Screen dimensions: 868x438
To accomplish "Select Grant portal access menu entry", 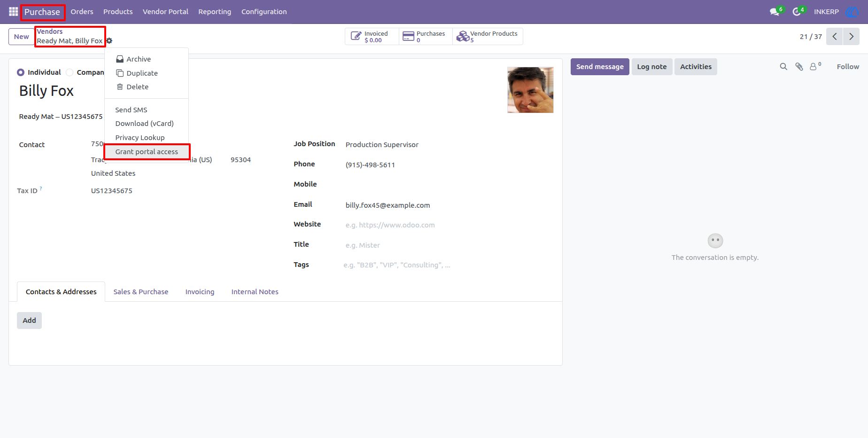I will [147, 152].
